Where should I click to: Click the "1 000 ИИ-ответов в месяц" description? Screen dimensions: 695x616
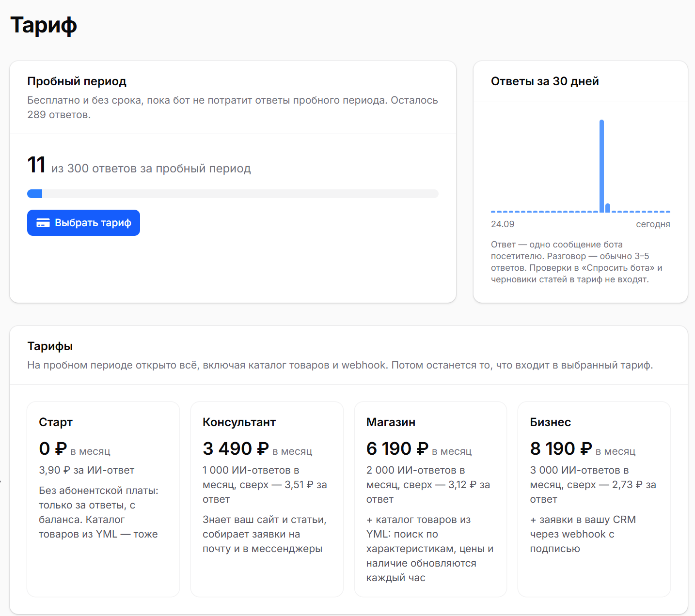[x=265, y=485]
